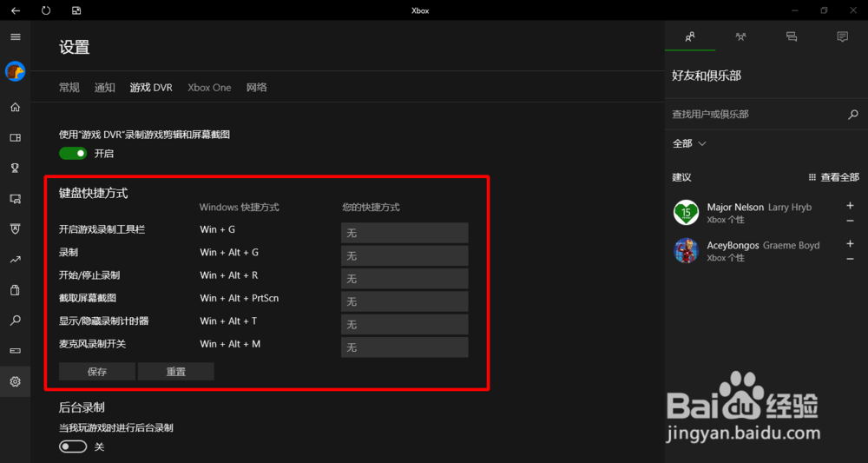
Task: Switch to the Xbox One tab
Action: [x=209, y=88]
